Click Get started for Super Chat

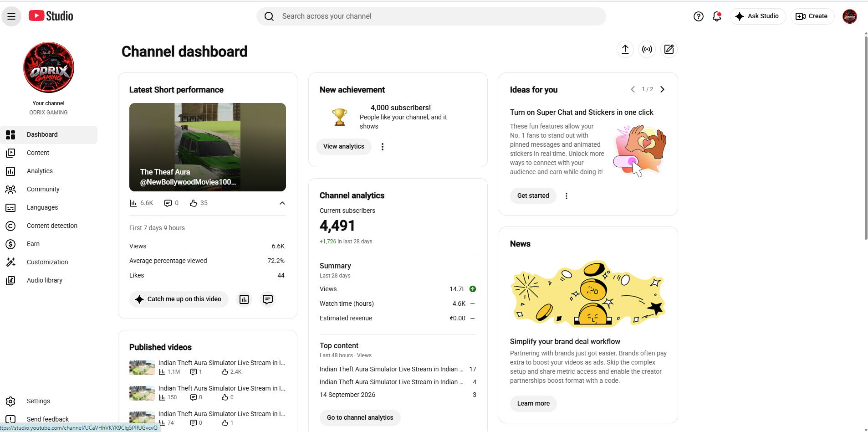pyautogui.click(x=533, y=196)
